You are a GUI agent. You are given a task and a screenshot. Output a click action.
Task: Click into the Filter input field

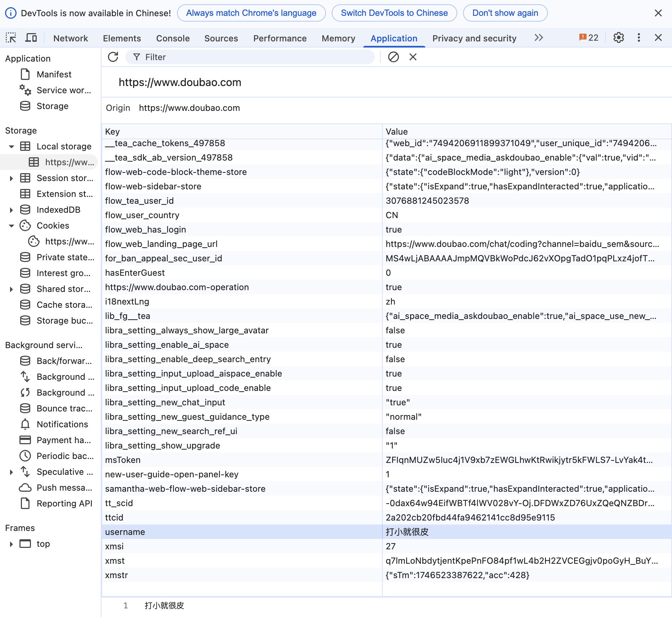coord(250,57)
